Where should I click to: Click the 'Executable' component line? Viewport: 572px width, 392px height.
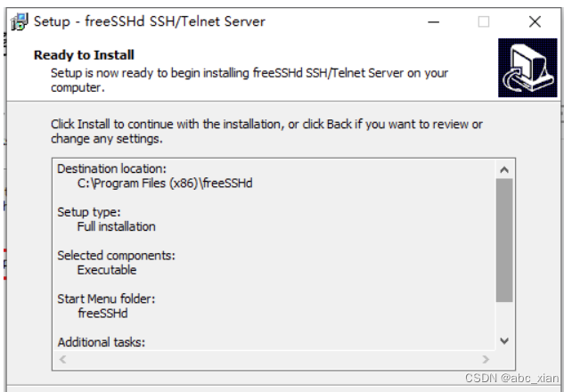tap(107, 270)
